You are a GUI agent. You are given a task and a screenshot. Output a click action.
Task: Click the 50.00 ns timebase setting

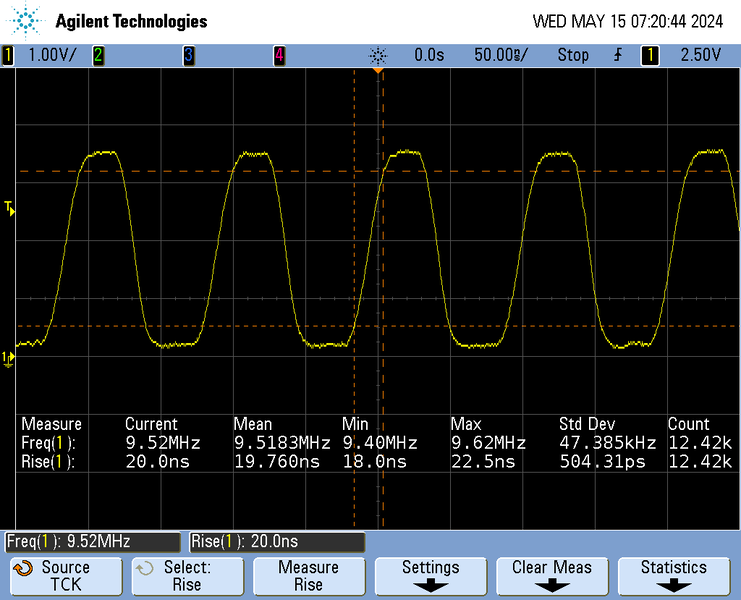point(499,56)
